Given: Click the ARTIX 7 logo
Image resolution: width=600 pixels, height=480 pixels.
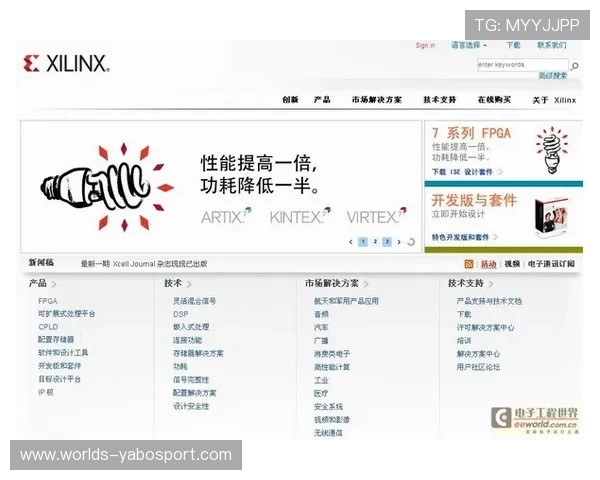Looking at the screenshot, I should (226, 217).
